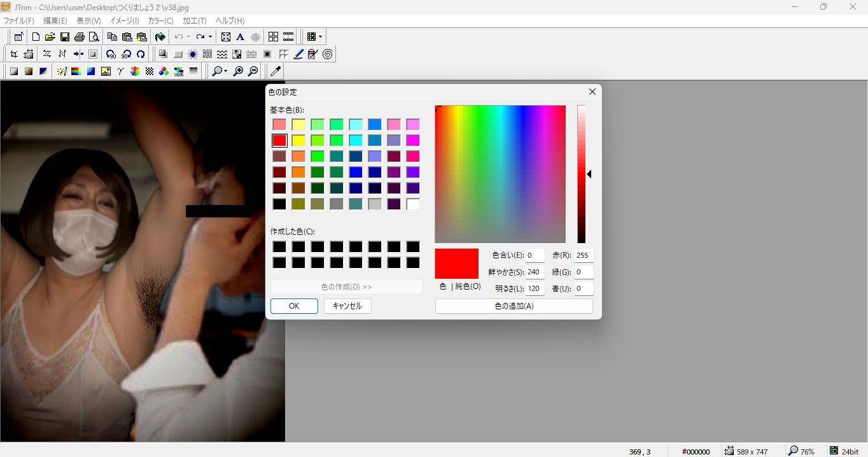Click the Save floppy disk icon
This screenshot has height=457, width=868.
coord(64,37)
